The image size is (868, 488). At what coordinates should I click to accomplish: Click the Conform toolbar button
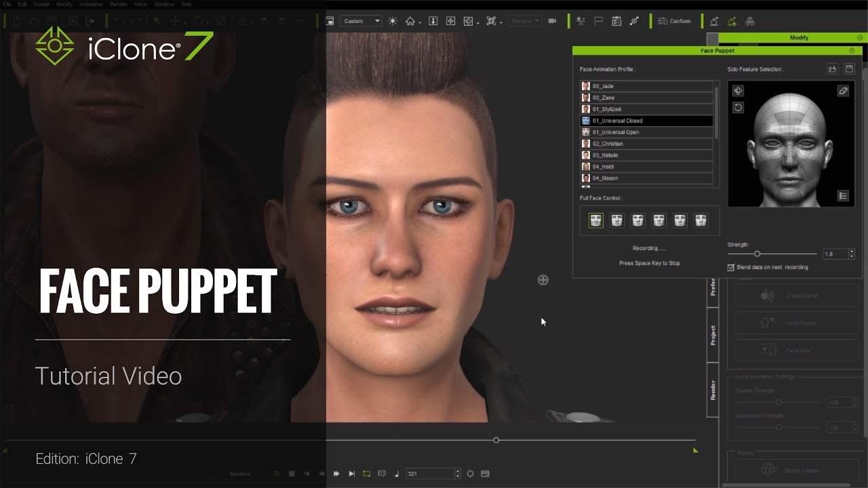tap(674, 21)
